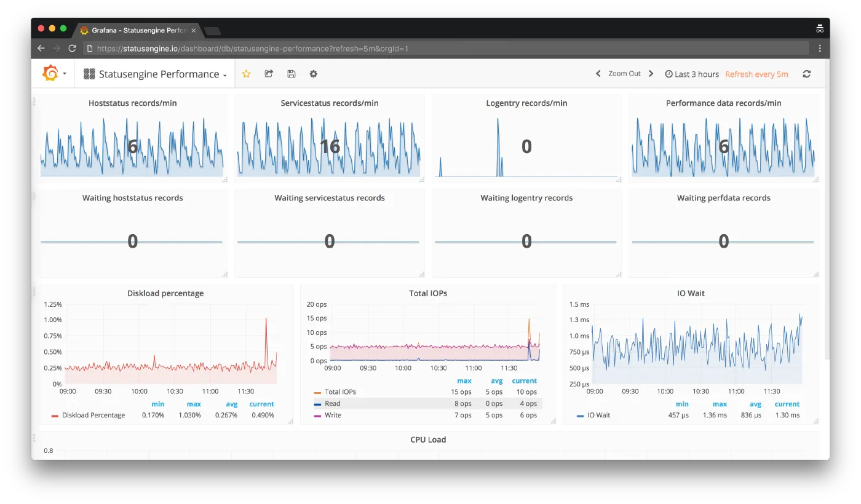This screenshot has height=504, width=861.
Task: Select the Grafana - Statusengine Performance tab
Action: pos(138,30)
